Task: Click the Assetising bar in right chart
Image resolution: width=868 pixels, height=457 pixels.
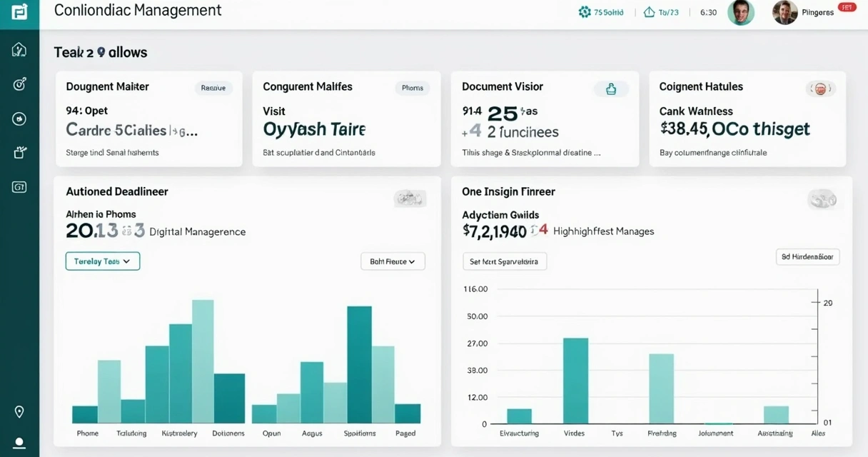Action: (x=776, y=415)
